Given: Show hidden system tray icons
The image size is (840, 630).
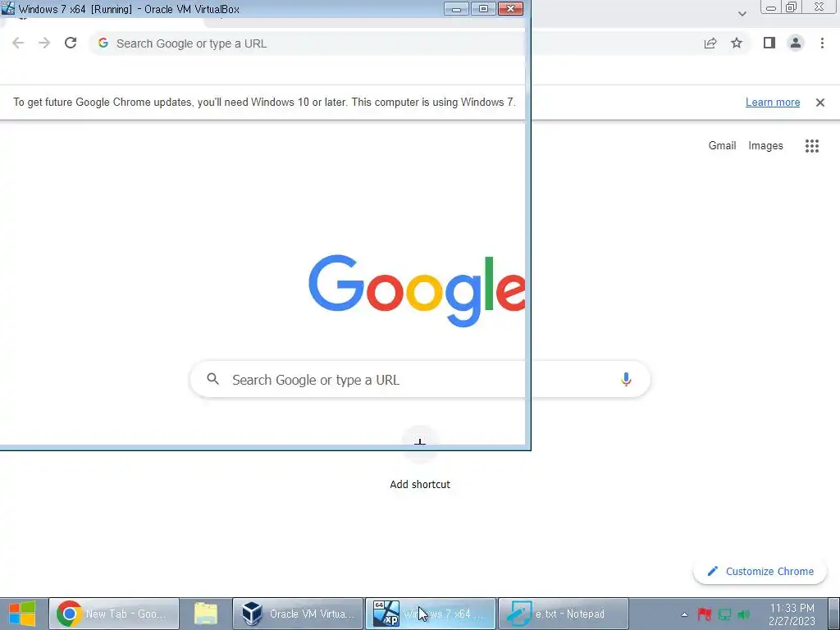Looking at the screenshot, I should (x=684, y=614).
